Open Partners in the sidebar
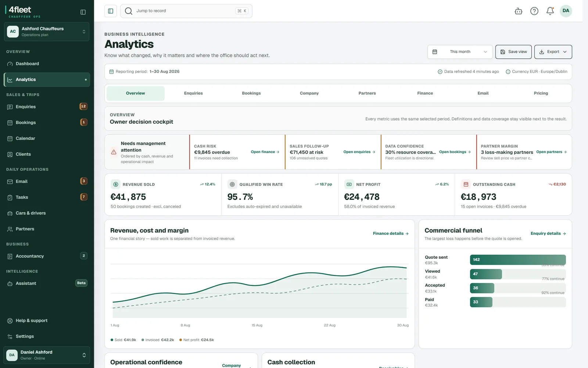The image size is (588, 368). pyautogui.click(x=47, y=229)
